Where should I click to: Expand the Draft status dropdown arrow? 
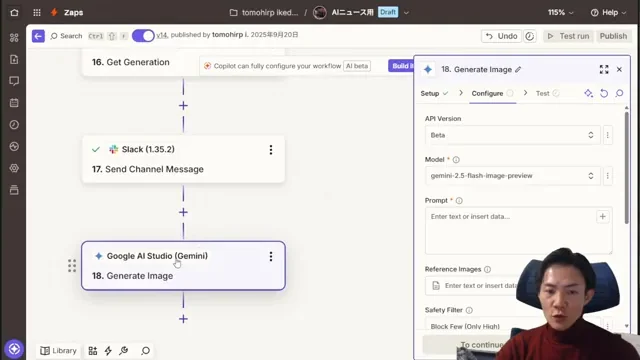(x=407, y=13)
